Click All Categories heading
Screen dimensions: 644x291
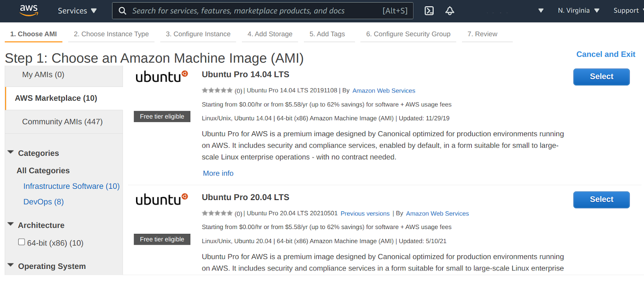pyautogui.click(x=43, y=171)
